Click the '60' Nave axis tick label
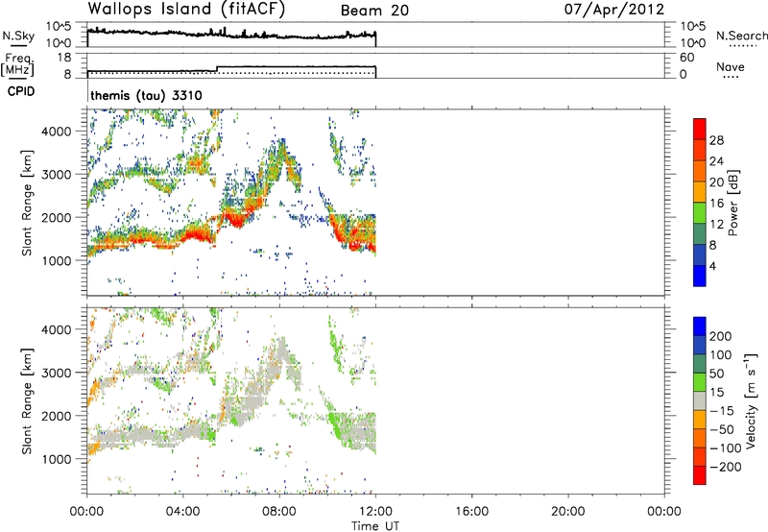Image resolution: width=768 pixels, height=532 pixels. [686, 58]
